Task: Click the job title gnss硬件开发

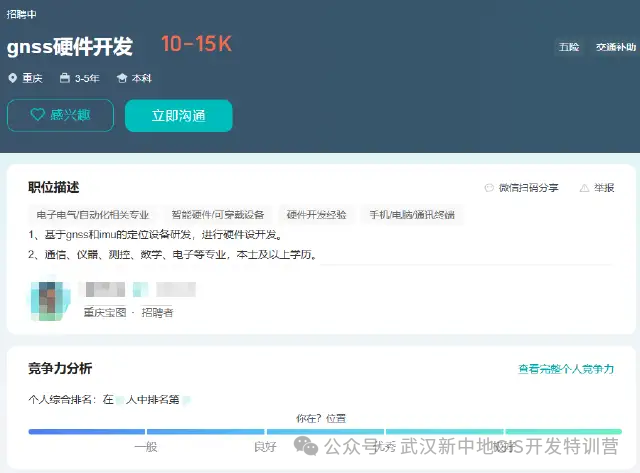Action: (70, 46)
